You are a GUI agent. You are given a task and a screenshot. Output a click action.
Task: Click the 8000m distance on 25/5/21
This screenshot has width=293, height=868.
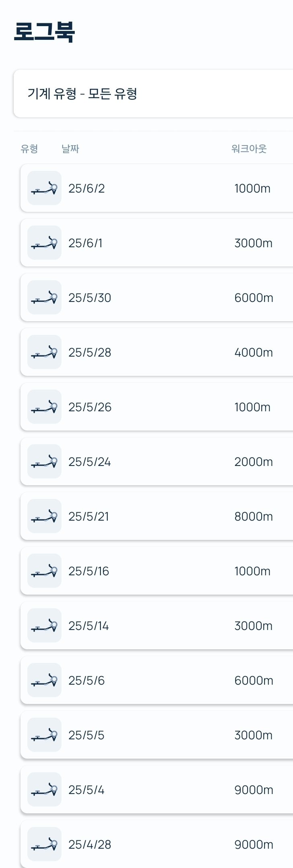point(254,517)
